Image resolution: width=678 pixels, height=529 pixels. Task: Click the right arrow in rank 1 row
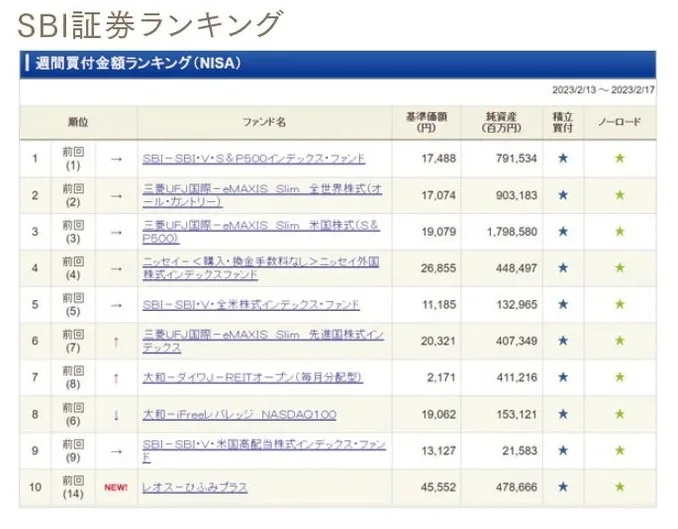116,160
